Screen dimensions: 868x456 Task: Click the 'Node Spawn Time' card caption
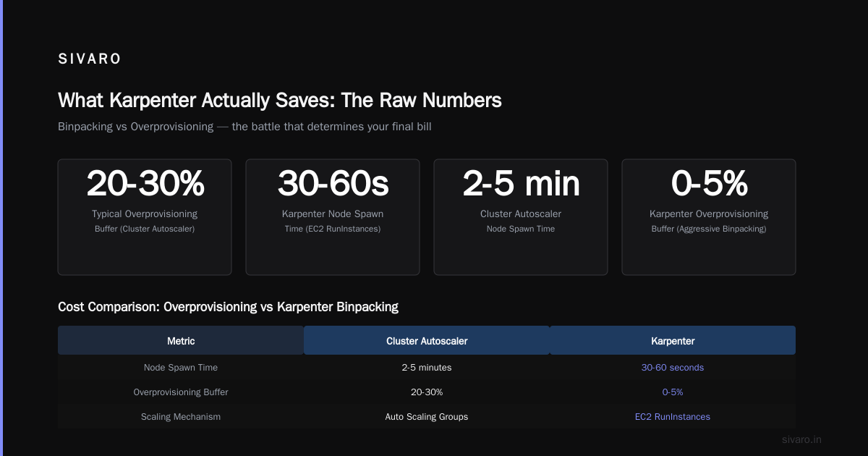point(521,229)
